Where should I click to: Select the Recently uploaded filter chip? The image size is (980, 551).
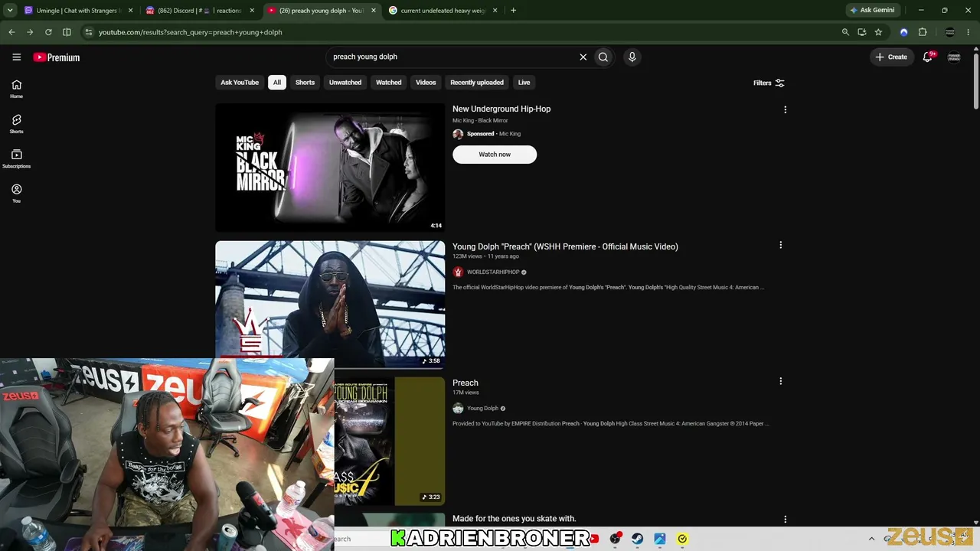coord(477,83)
